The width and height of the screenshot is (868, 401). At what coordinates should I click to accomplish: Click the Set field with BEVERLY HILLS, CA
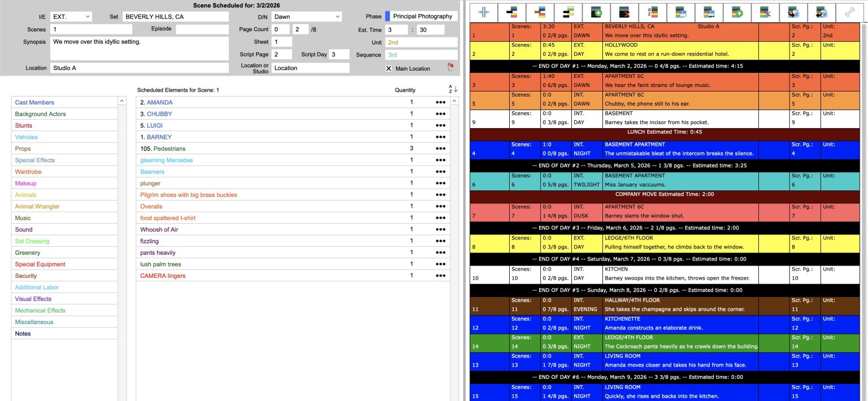[x=177, y=17]
